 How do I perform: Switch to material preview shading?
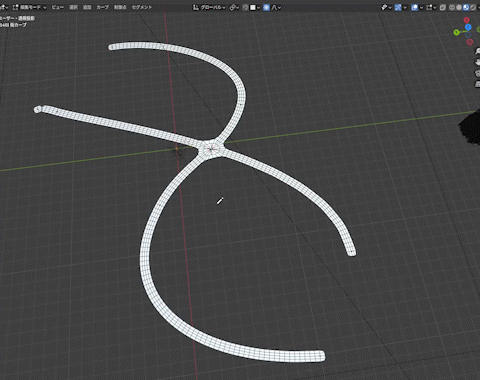point(466,7)
